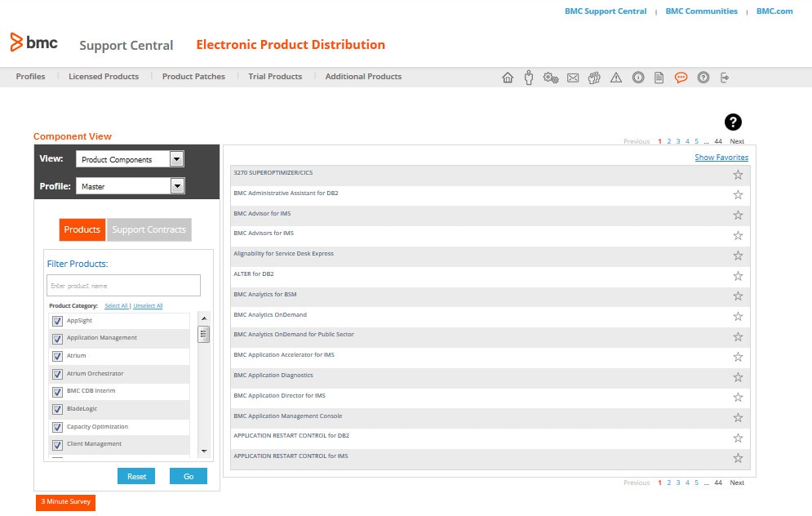Favorite 3270 SUPEROPTIMIZER/CICS with its star
Screen dimensions: 812x516
(738, 175)
